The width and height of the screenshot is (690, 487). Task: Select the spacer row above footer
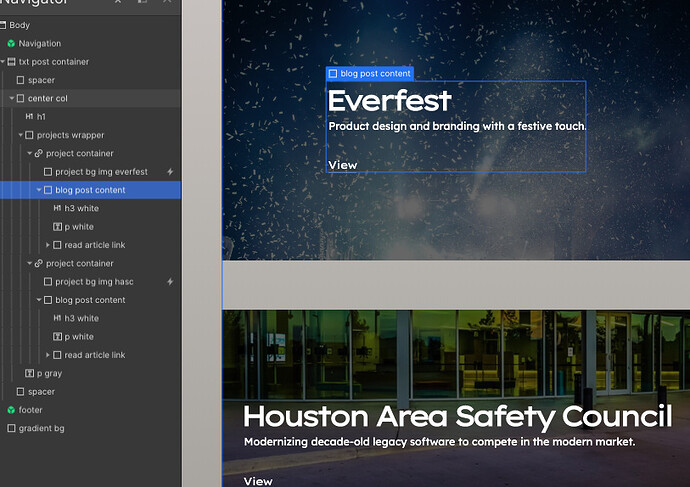pyautogui.click(x=90, y=392)
